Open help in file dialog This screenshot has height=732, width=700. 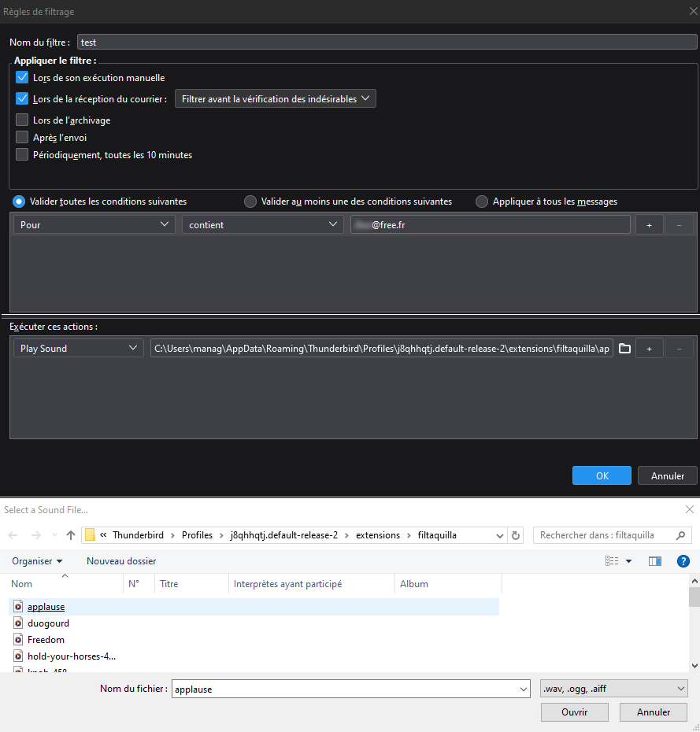pyautogui.click(x=683, y=560)
